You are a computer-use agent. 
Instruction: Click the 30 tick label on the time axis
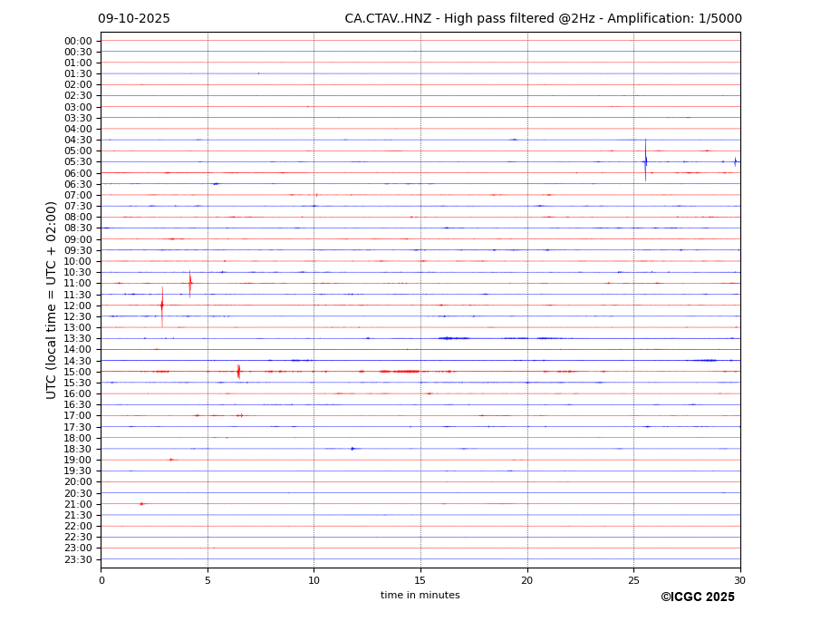[x=739, y=580]
